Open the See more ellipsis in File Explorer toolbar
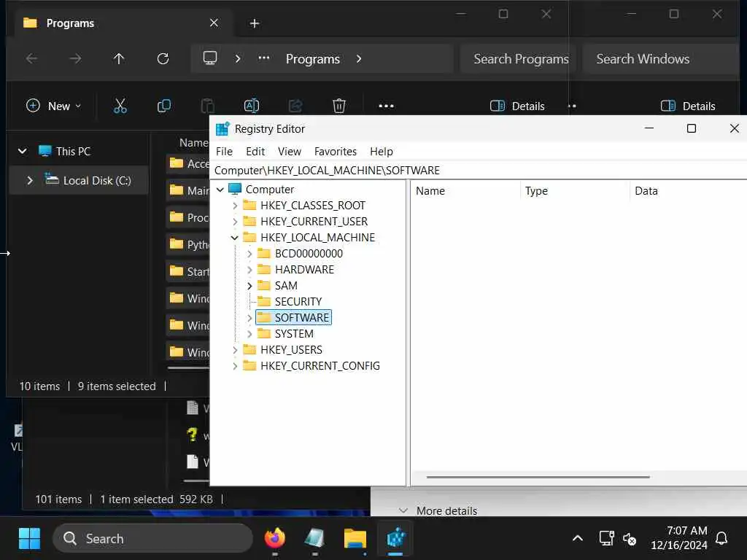This screenshot has height=560, width=747. click(386, 106)
